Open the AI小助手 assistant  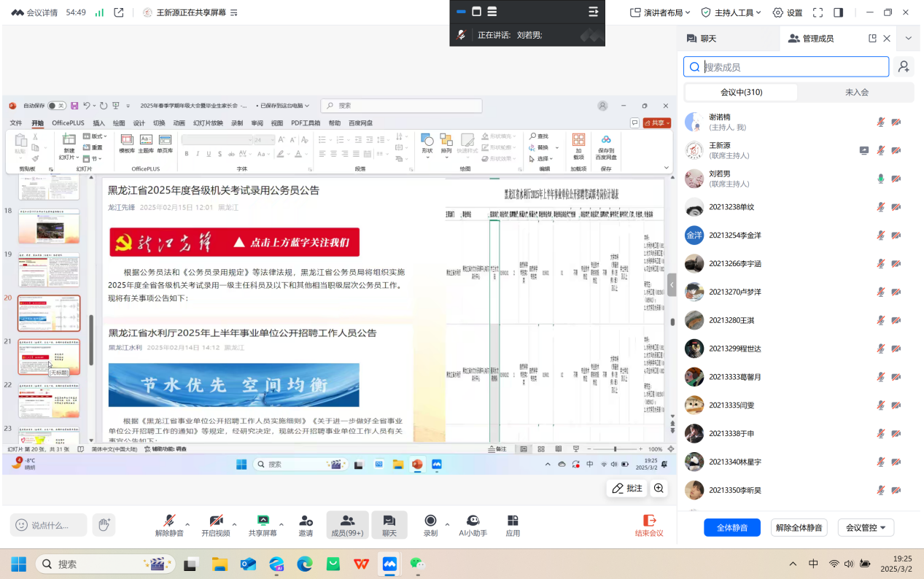(473, 521)
